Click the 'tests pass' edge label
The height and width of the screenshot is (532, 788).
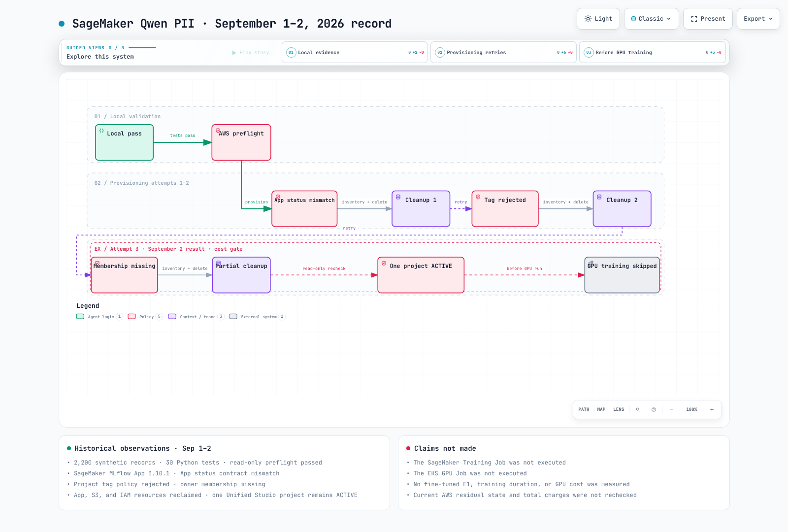point(183,135)
